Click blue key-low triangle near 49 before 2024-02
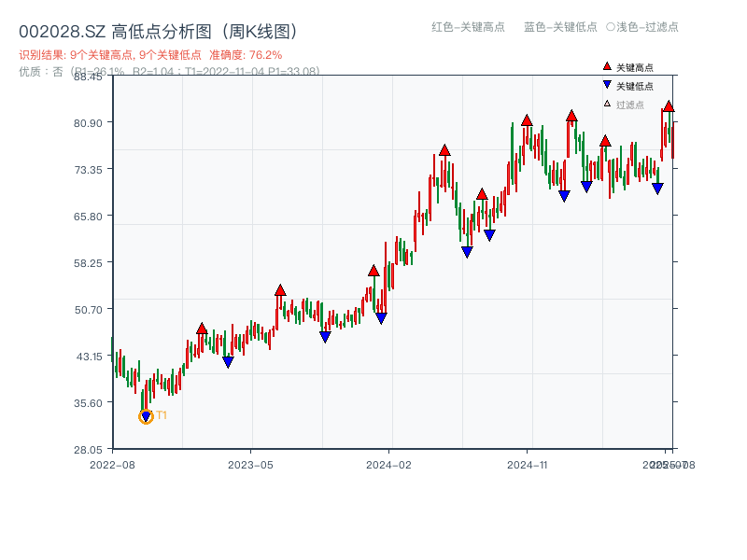 coord(381,318)
